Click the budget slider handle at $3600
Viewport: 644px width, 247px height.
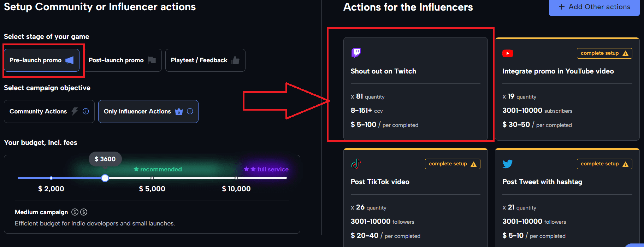(105, 178)
